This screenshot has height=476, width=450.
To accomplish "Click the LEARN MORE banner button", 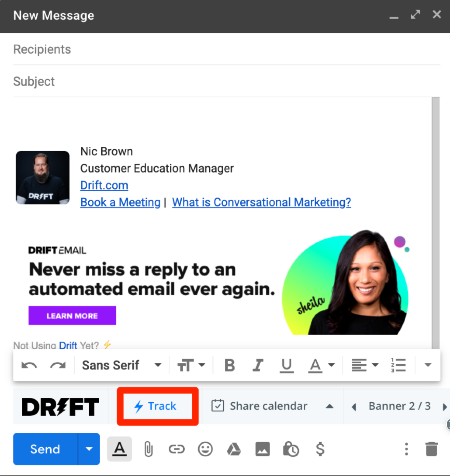I will click(x=72, y=316).
